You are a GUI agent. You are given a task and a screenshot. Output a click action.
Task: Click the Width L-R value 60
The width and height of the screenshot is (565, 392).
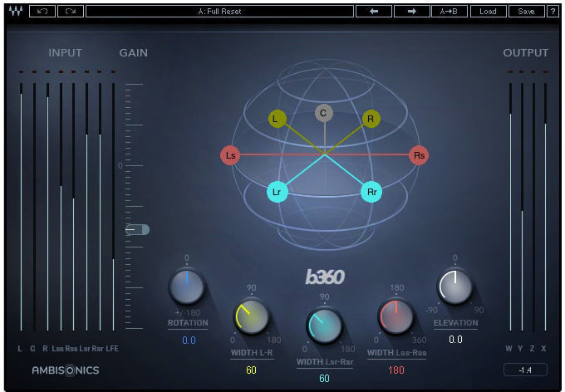tap(251, 370)
